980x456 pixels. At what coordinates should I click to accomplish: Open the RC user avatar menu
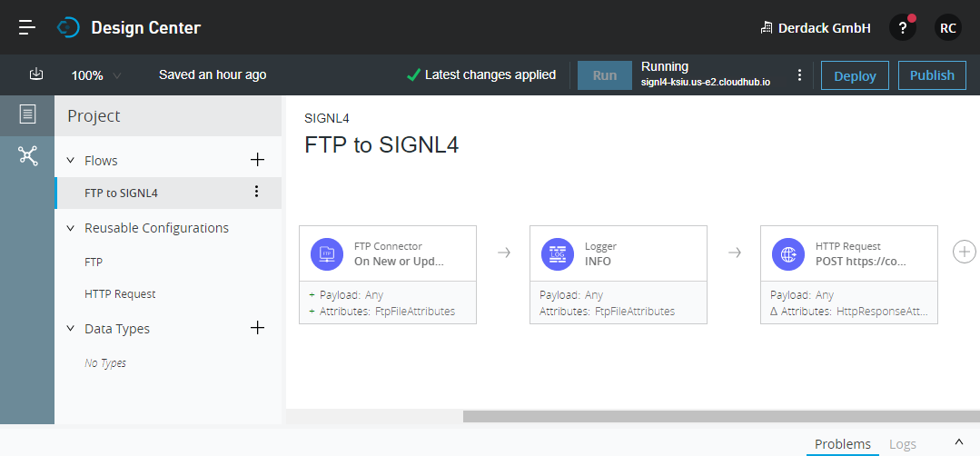coord(947,28)
